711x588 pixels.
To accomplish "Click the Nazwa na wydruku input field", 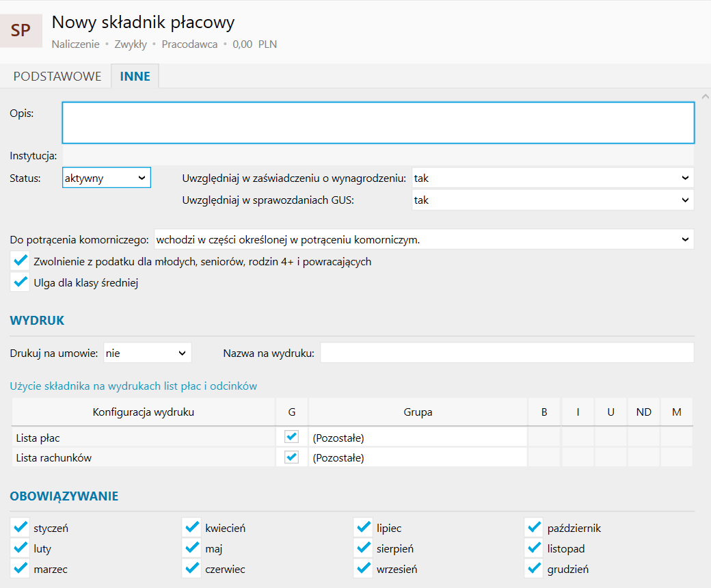I will (507, 353).
